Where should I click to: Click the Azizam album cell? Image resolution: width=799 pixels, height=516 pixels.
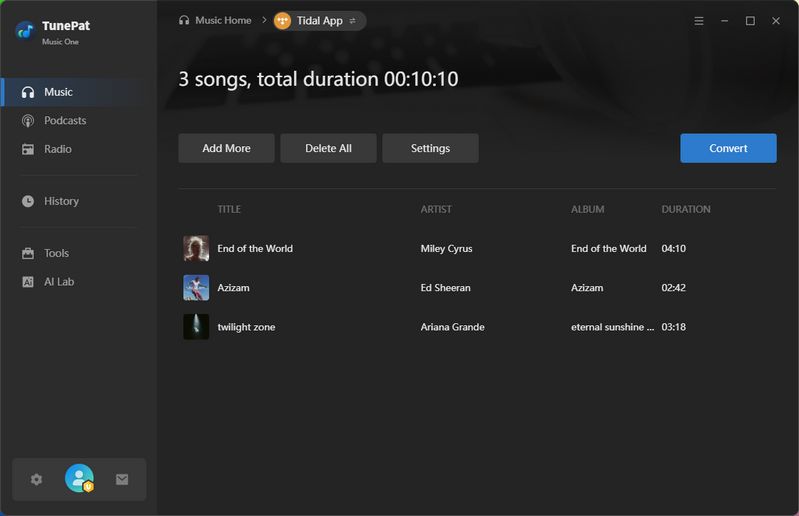point(587,288)
